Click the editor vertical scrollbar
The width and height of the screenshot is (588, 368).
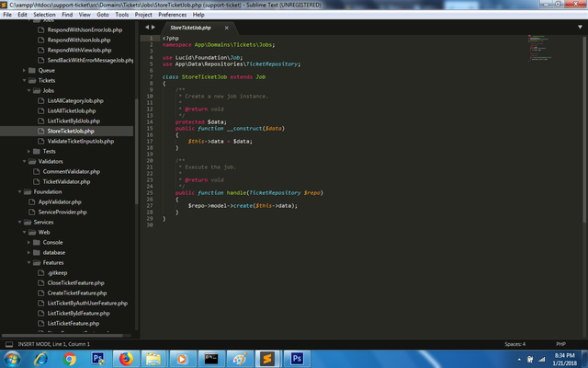(x=584, y=130)
